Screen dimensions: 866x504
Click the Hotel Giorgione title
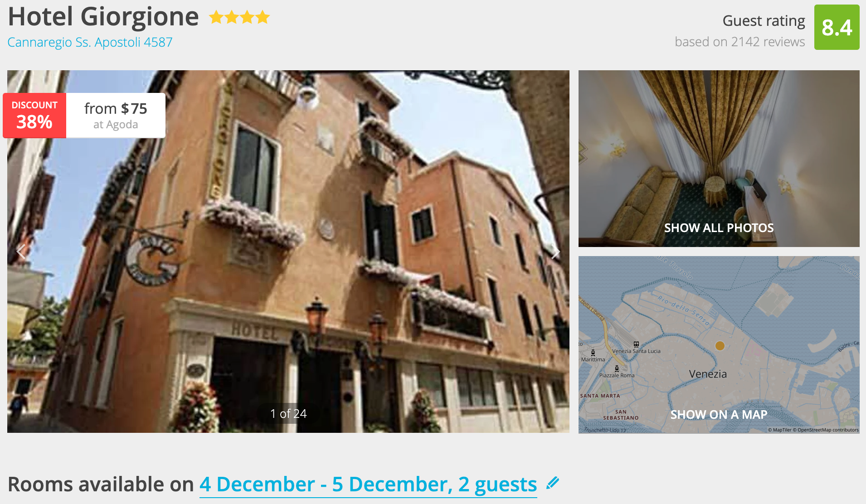(x=103, y=17)
